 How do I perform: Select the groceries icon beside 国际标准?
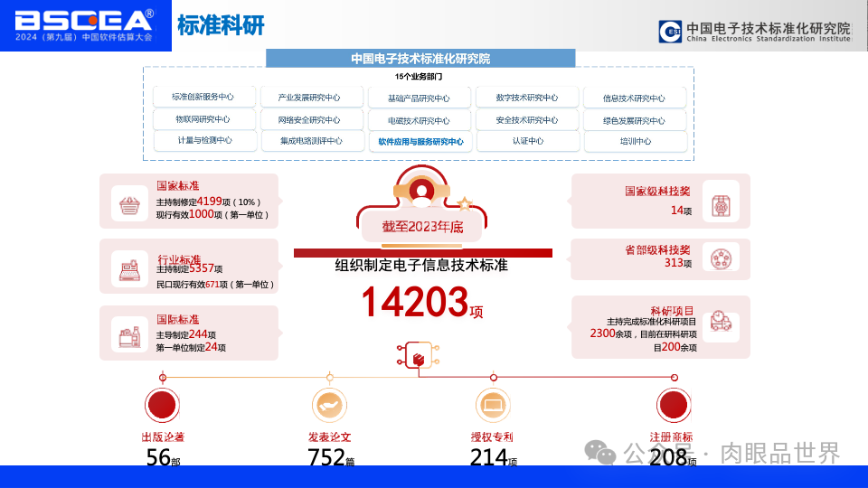click(129, 336)
